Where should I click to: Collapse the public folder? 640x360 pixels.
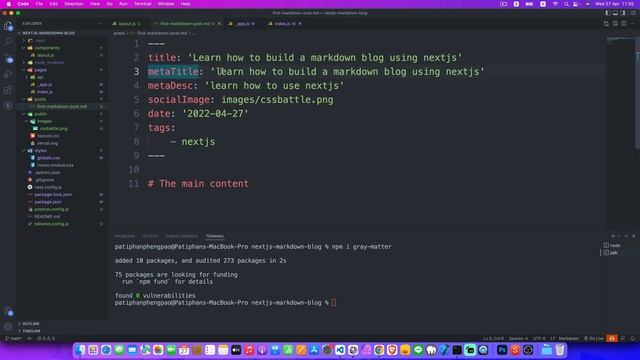click(x=40, y=114)
